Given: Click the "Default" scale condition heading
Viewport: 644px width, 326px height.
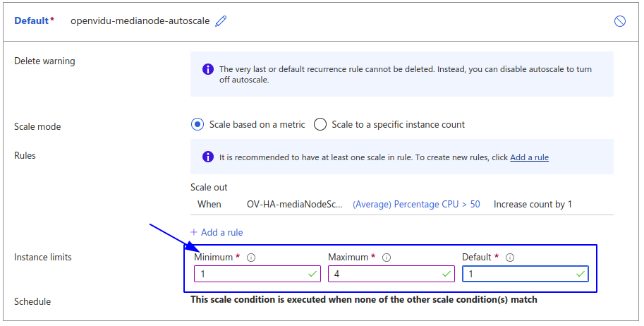Looking at the screenshot, I should tap(32, 21).
